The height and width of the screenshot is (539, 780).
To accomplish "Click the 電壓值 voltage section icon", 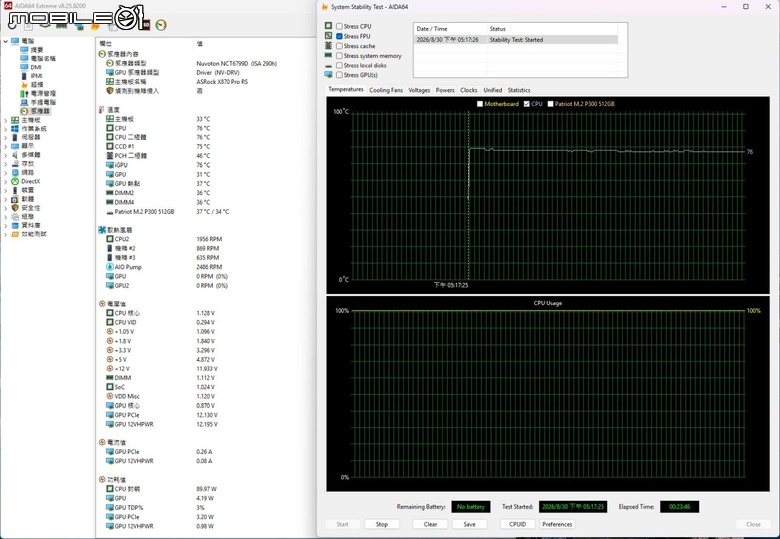I will tap(102, 304).
